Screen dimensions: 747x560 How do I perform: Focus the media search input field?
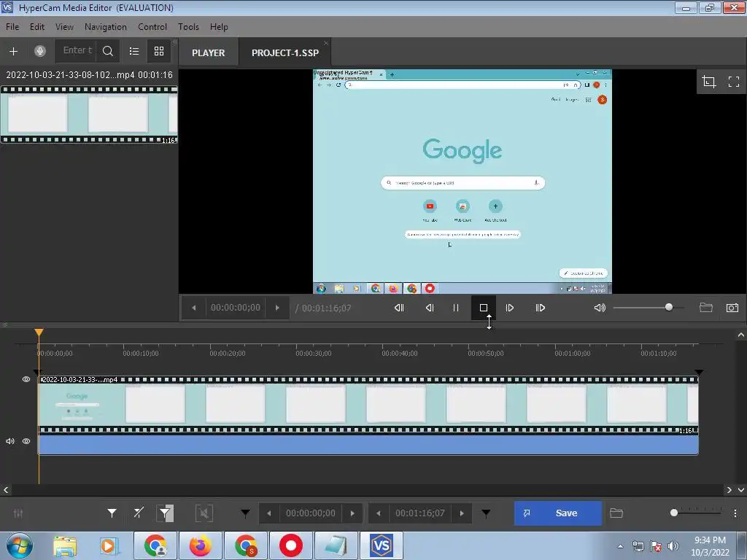pos(77,50)
